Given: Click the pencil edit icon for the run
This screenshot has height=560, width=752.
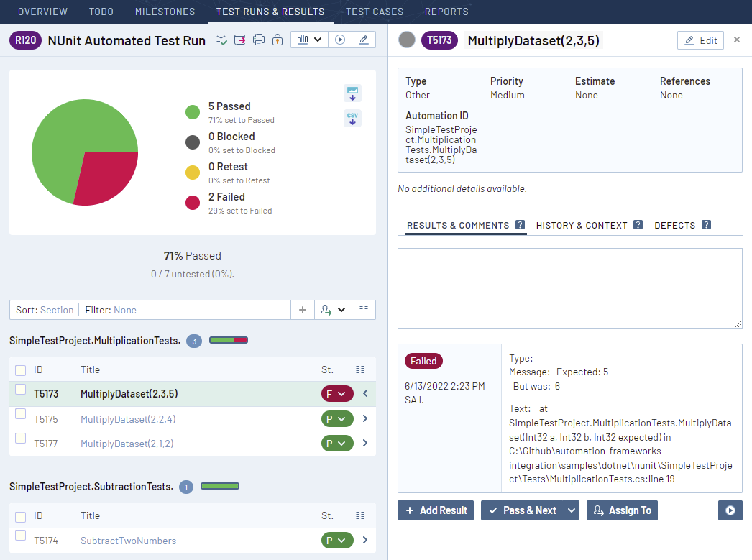Looking at the screenshot, I should tap(363, 40).
